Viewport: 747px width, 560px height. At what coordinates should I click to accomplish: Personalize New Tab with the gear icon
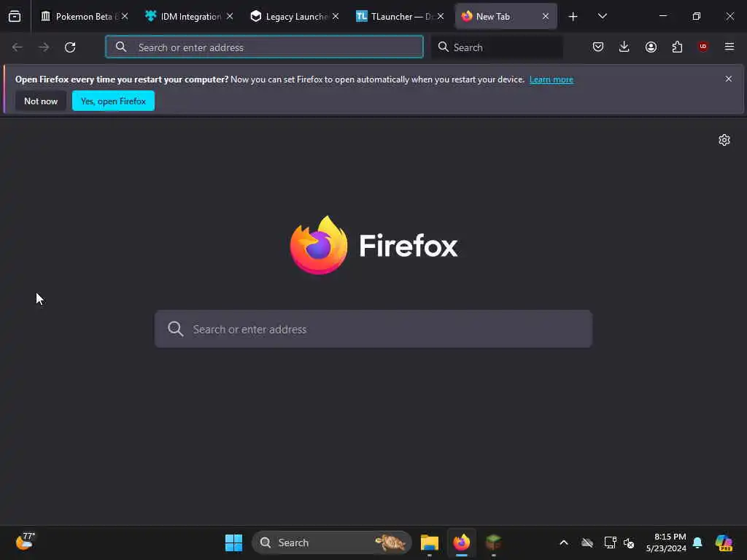(x=724, y=140)
